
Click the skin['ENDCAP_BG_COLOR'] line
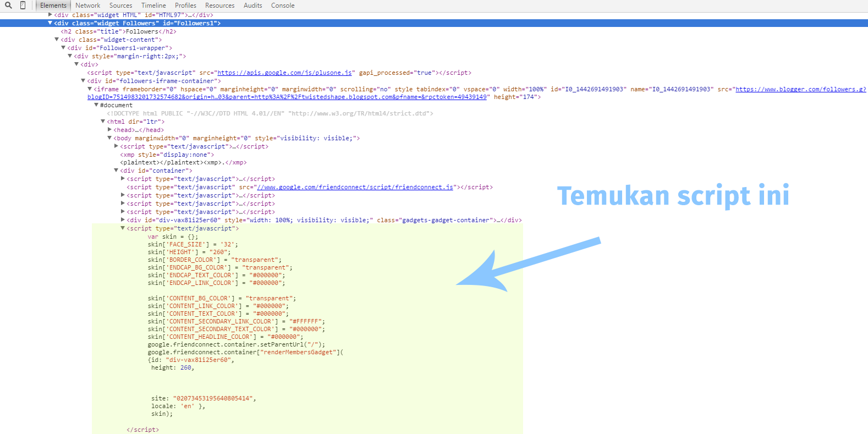coord(220,267)
